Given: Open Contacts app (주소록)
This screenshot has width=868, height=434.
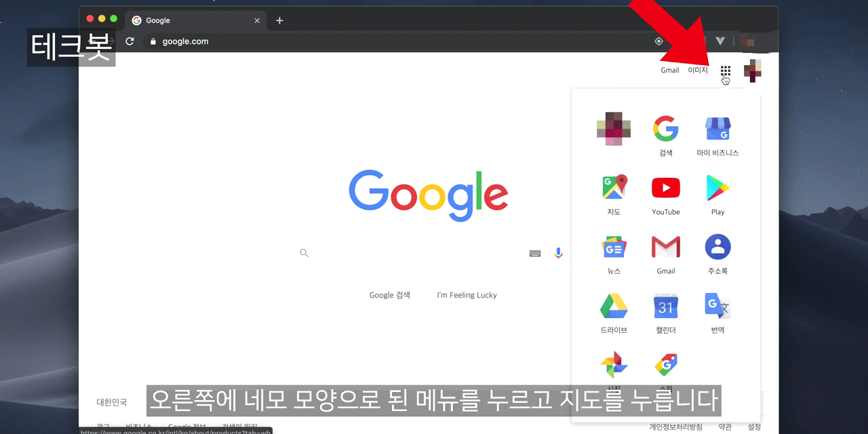Looking at the screenshot, I should click(x=717, y=254).
